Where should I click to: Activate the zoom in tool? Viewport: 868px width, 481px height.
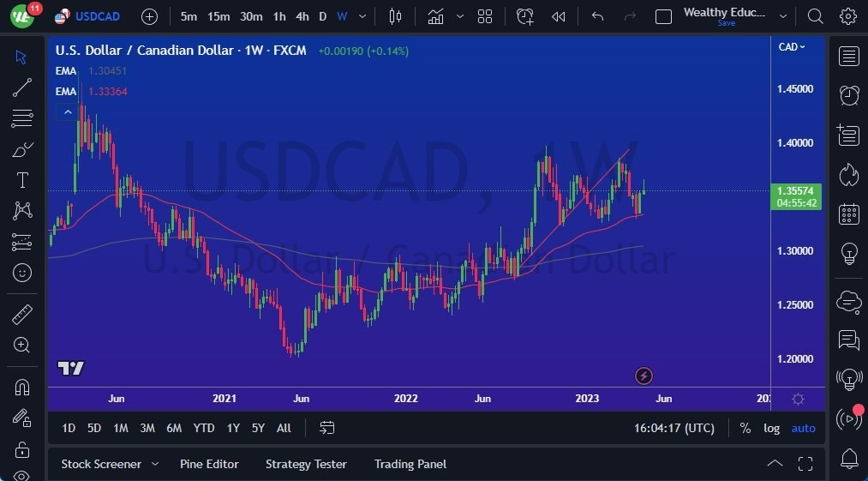tap(21, 346)
